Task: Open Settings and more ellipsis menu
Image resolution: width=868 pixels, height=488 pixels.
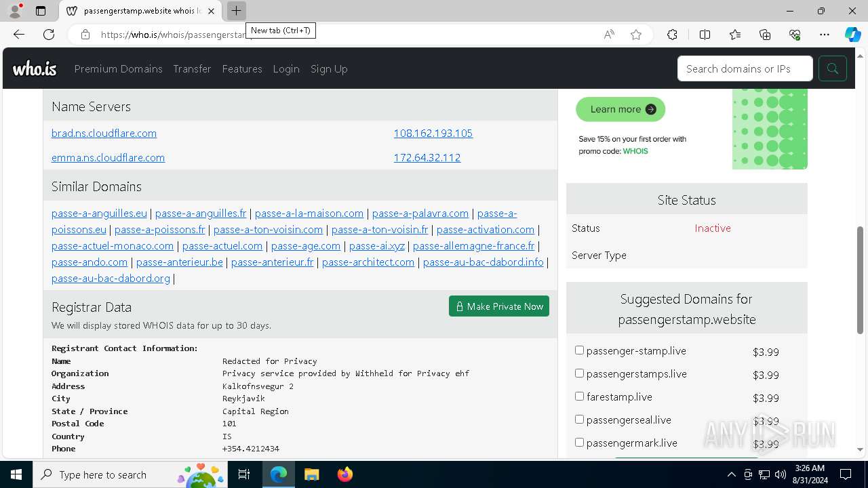Action: point(825,35)
